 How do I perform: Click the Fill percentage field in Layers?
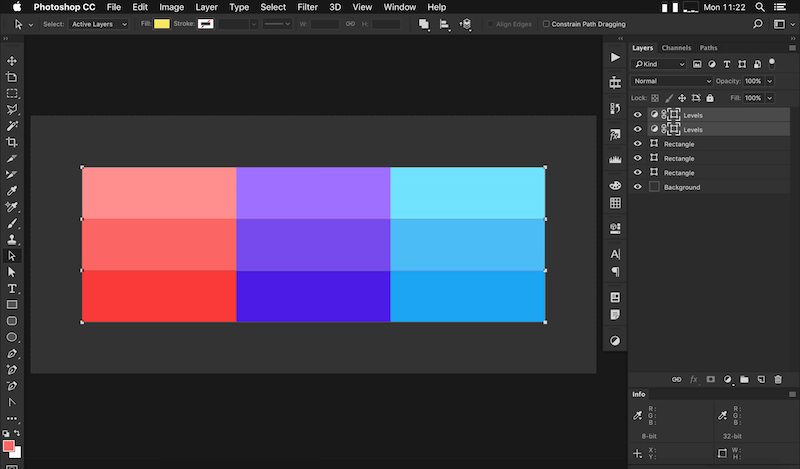[x=751, y=98]
